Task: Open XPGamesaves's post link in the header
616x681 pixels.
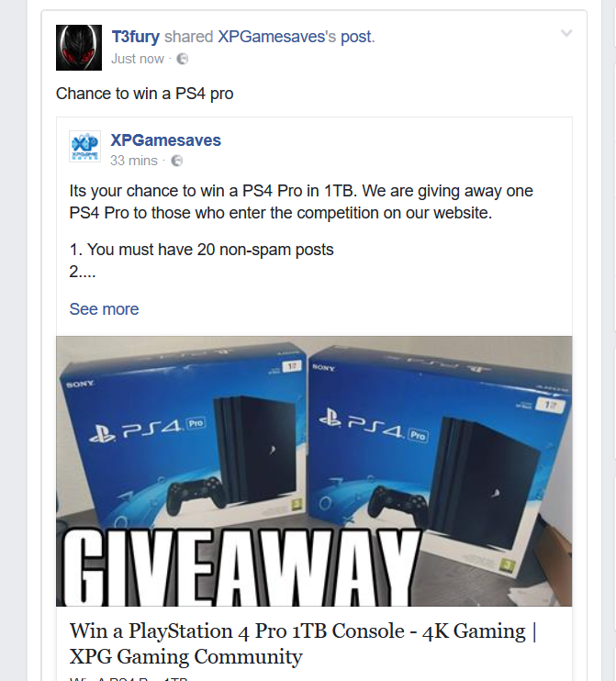Action: (x=296, y=37)
